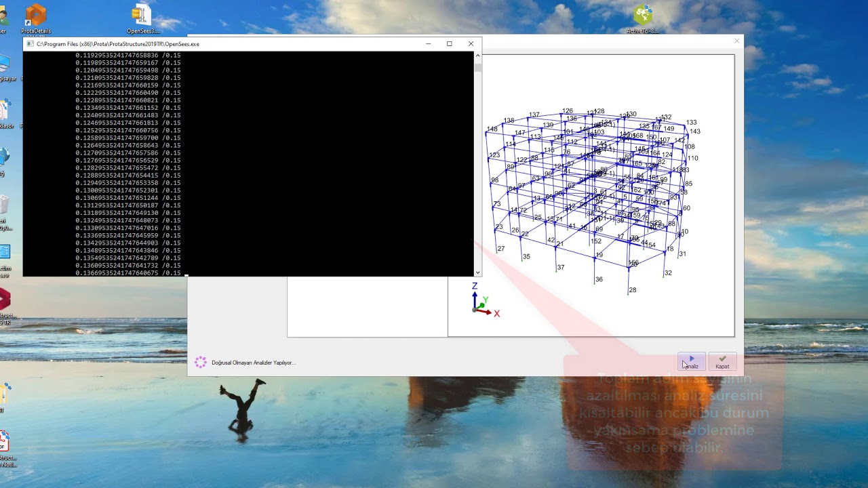Click node label 35 in the 3D model

pos(526,257)
